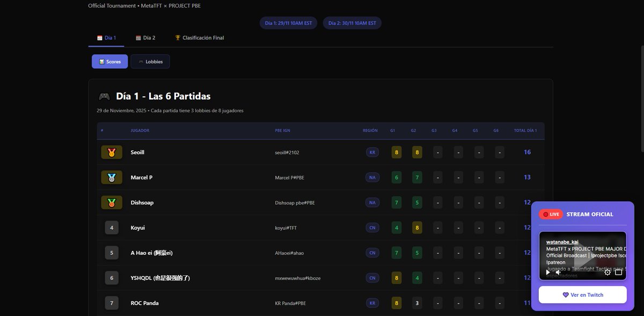Click Koyui's CN region badge
644x316 pixels.
coord(372,228)
